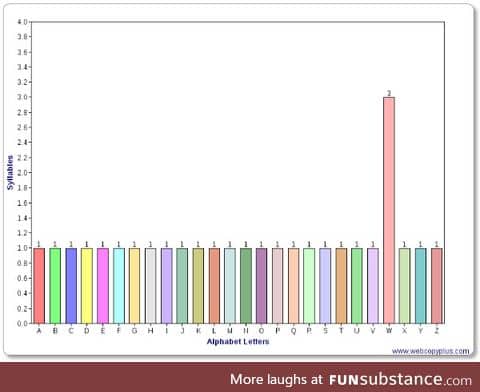
Task: Select the yellow D bar
Action: click(x=87, y=286)
